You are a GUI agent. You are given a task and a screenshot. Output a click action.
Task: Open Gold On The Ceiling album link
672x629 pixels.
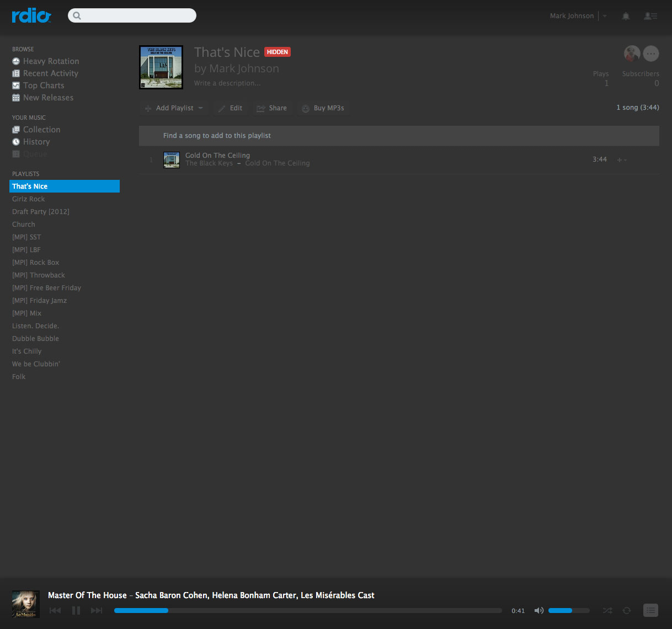tap(278, 163)
